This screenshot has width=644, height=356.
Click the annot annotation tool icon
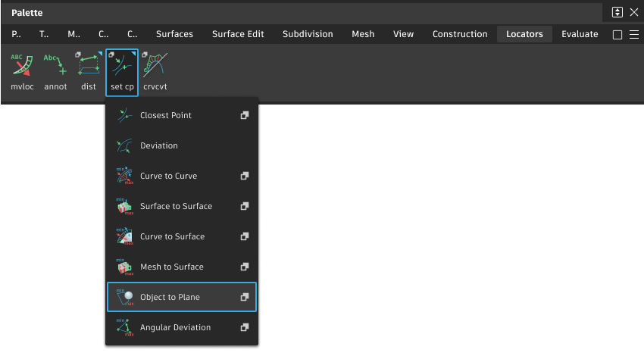55,70
